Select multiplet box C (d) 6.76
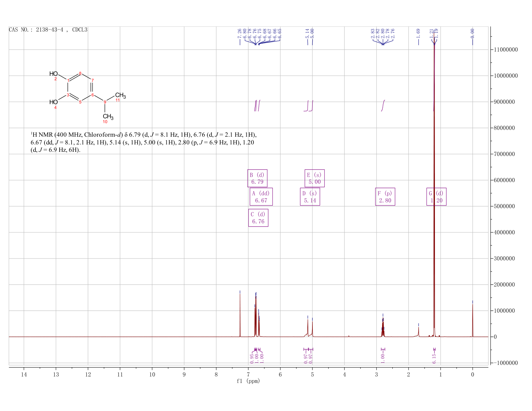 click(x=258, y=218)
